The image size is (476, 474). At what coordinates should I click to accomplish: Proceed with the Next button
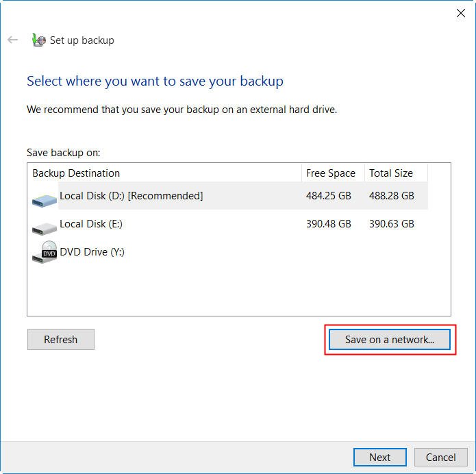379,458
